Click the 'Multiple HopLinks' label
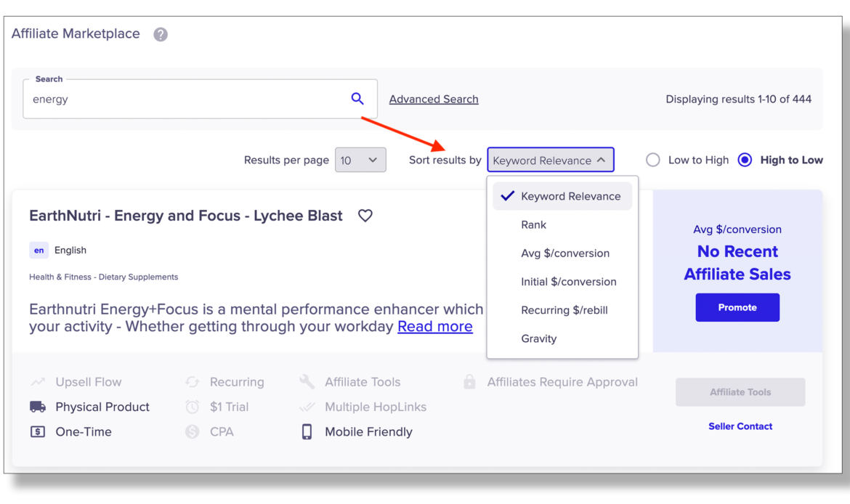The image size is (850, 504). [376, 407]
